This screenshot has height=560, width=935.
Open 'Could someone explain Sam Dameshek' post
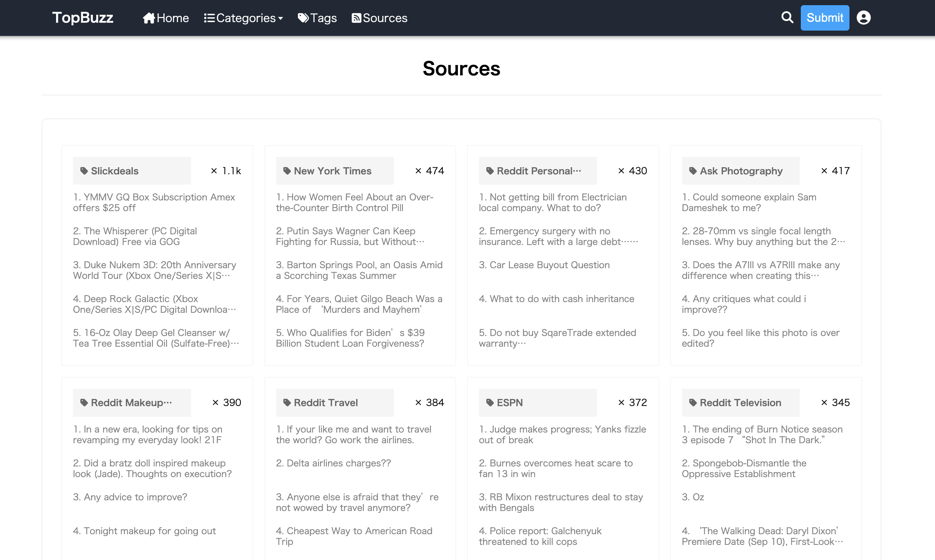(x=749, y=203)
